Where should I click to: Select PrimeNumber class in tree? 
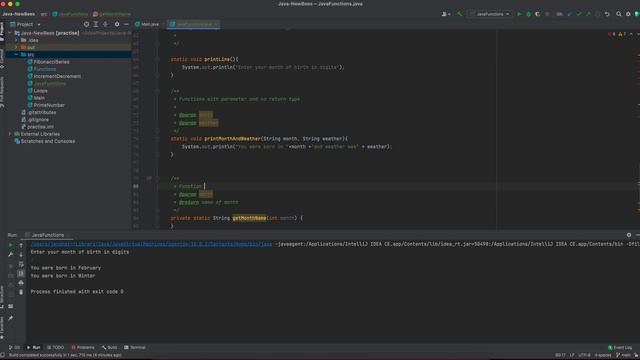click(x=46, y=105)
